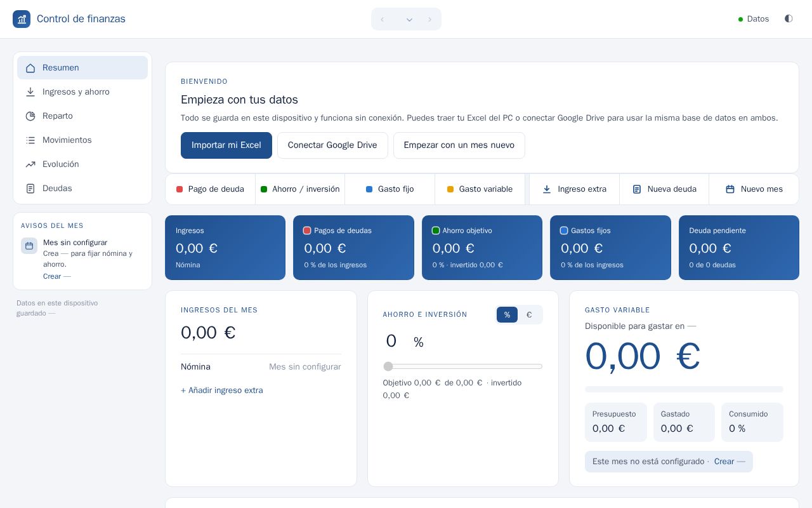Click the green swatch on Ahorro objetivo card
Viewport: 812px width, 508px height.
[x=436, y=231]
